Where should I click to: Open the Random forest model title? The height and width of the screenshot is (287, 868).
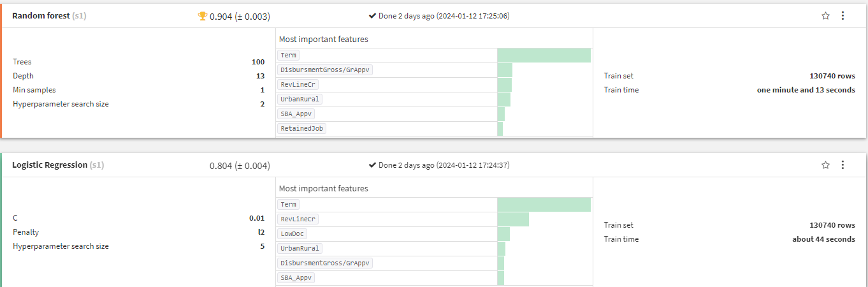pyautogui.click(x=41, y=16)
